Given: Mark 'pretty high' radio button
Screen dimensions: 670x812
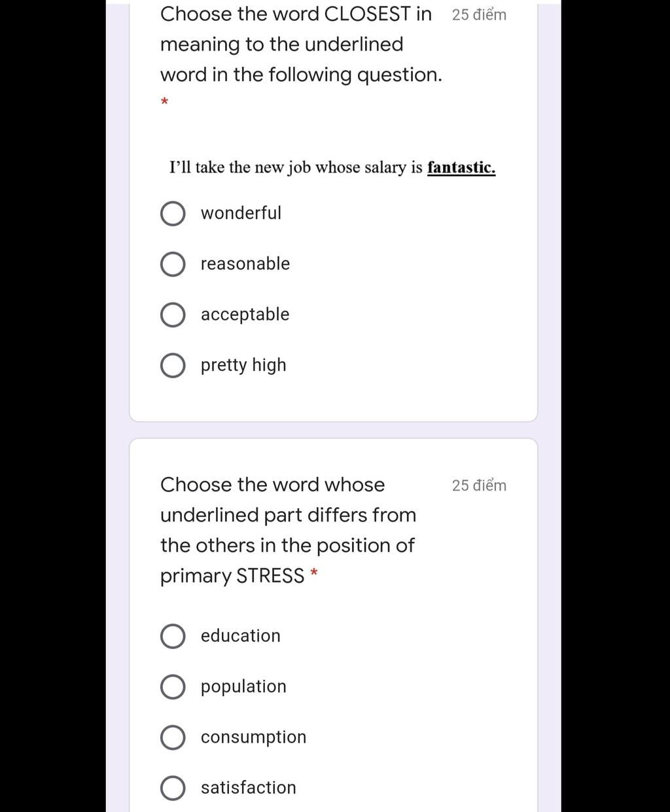Looking at the screenshot, I should (x=172, y=366).
